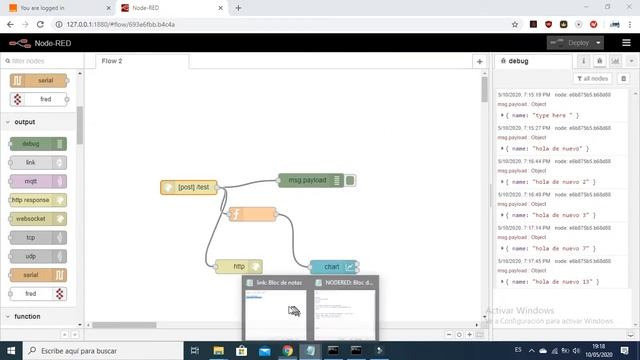Open the Node-RED hamburger main menu
Screen dimensions: 640x360
[626, 43]
